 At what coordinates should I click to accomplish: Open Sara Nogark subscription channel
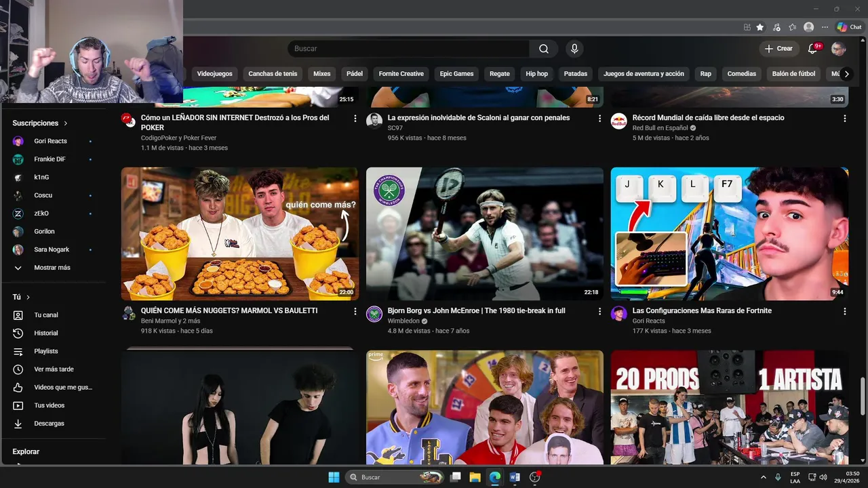[53, 249]
